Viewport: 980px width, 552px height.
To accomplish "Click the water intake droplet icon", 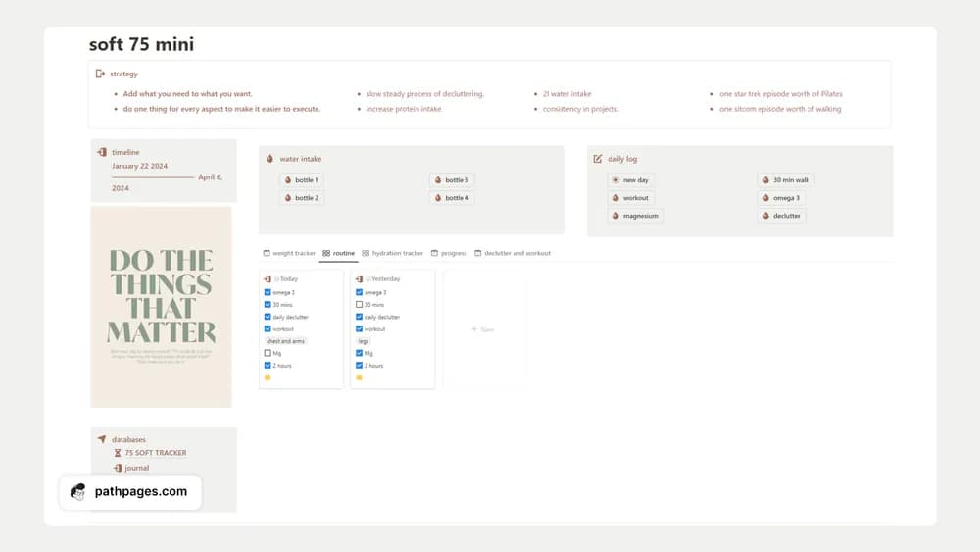I will [x=269, y=159].
